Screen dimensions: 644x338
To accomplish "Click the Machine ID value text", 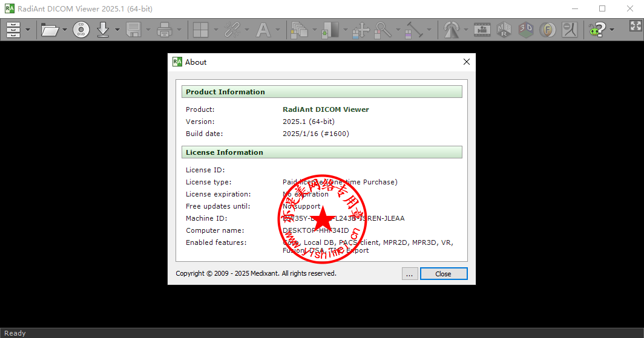I will 343,218.
